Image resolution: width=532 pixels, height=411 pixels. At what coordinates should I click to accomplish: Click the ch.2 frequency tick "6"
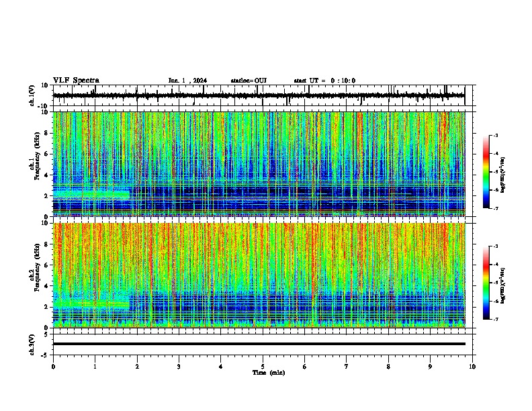tap(47, 265)
